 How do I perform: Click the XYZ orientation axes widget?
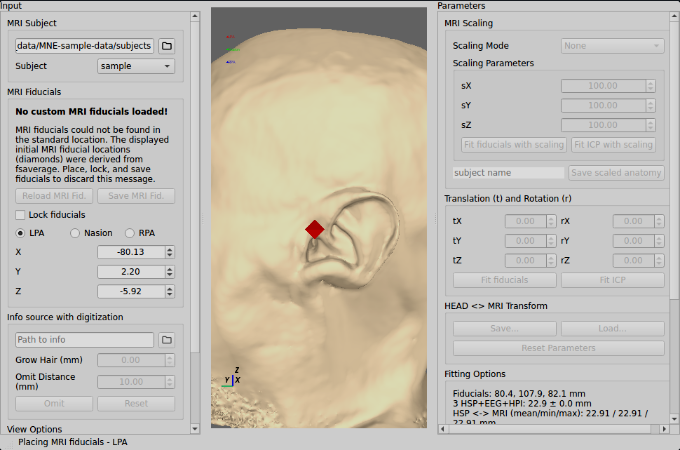coord(232,378)
